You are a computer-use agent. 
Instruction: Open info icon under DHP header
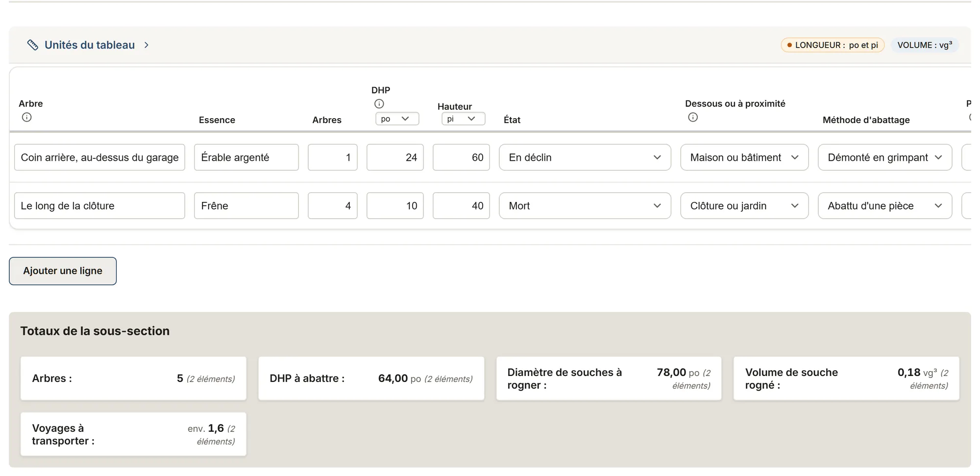click(x=379, y=103)
